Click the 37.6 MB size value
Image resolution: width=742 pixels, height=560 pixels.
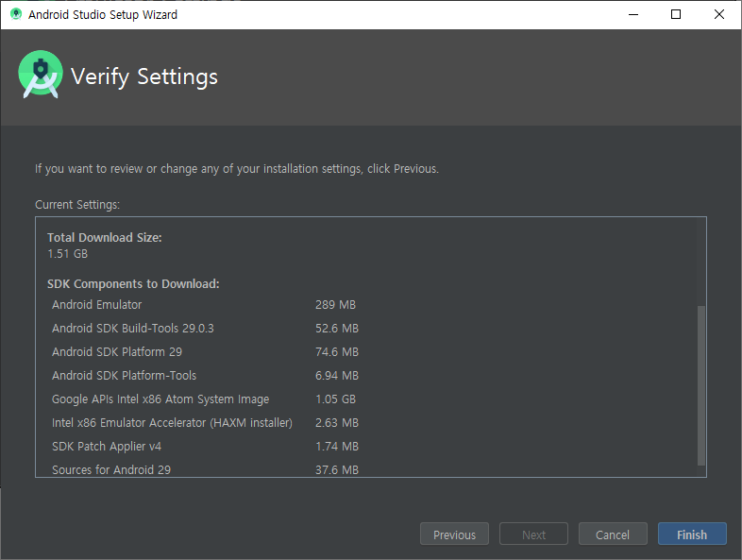click(336, 469)
